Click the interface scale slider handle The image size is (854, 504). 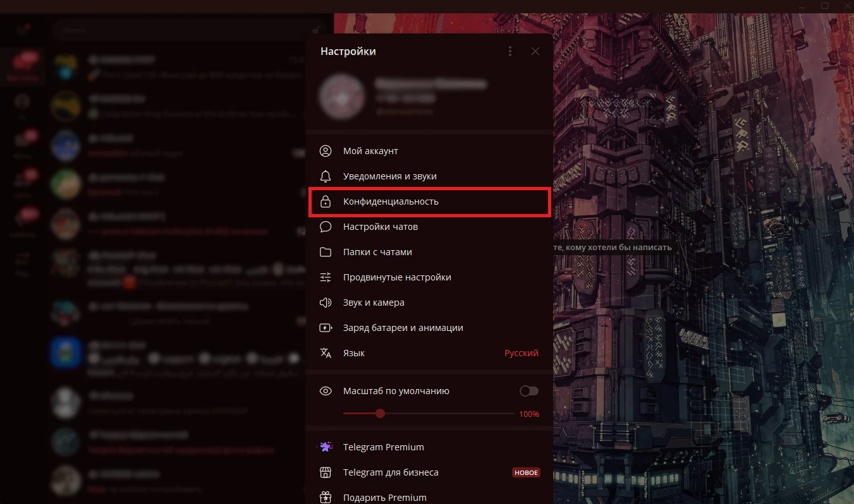[x=380, y=414]
